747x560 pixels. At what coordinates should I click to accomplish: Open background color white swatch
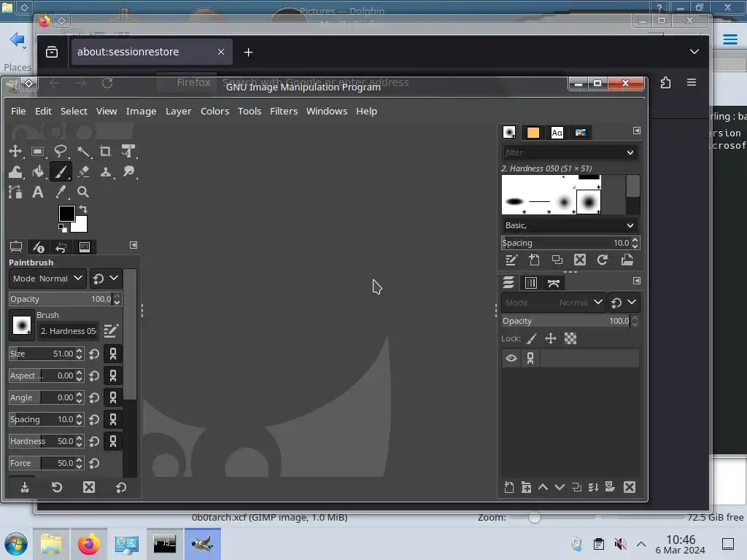click(x=81, y=226)
